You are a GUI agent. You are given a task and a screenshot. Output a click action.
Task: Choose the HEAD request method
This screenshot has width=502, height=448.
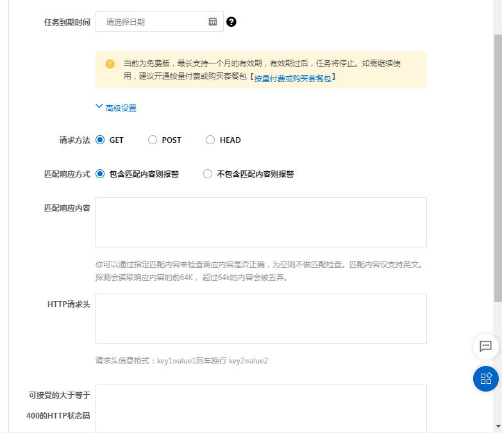(x=210, y=140)
